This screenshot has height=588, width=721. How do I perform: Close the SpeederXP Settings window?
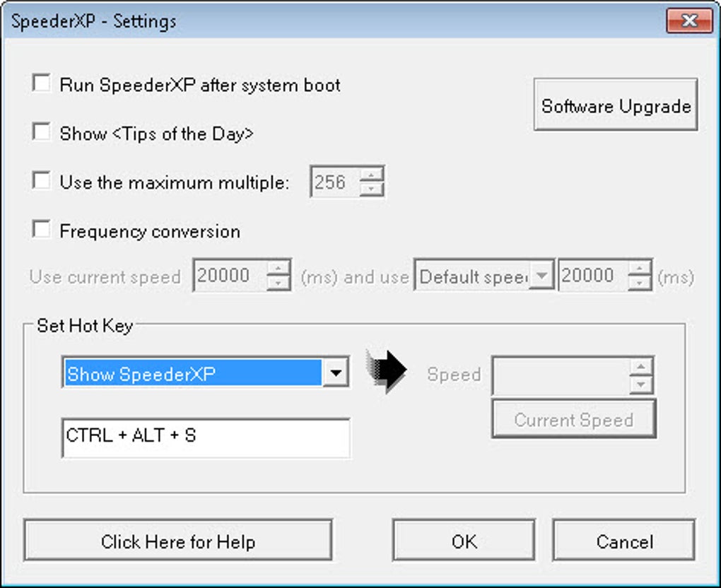click(x=689, y=20)
